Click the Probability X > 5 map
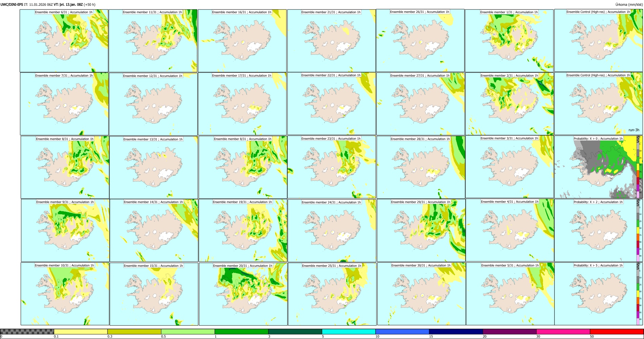 coord(599,294)
